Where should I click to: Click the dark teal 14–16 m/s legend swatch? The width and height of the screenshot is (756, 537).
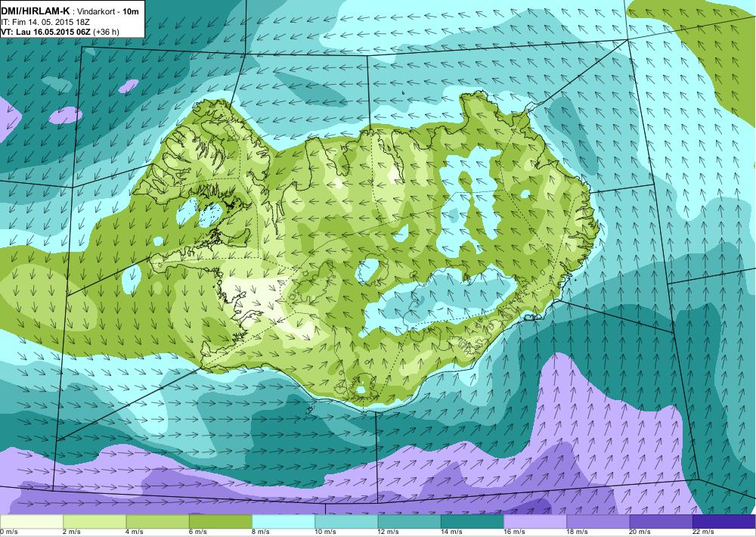472,522
